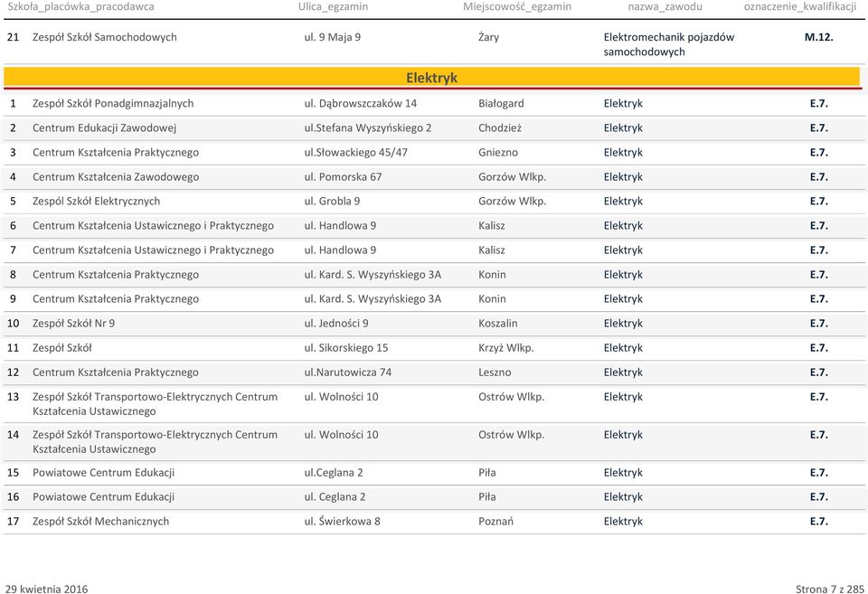This screenshot has height=594, width=868.
Task: Click the town Gniezno
Action: pos(498,152)
